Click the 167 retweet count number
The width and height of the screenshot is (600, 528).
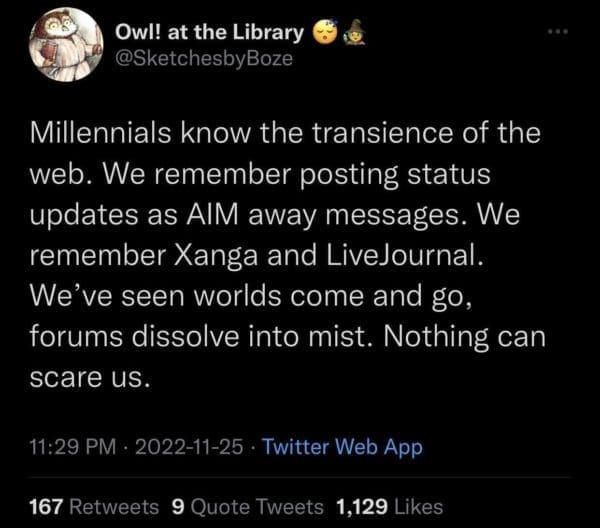coord(50,507)
